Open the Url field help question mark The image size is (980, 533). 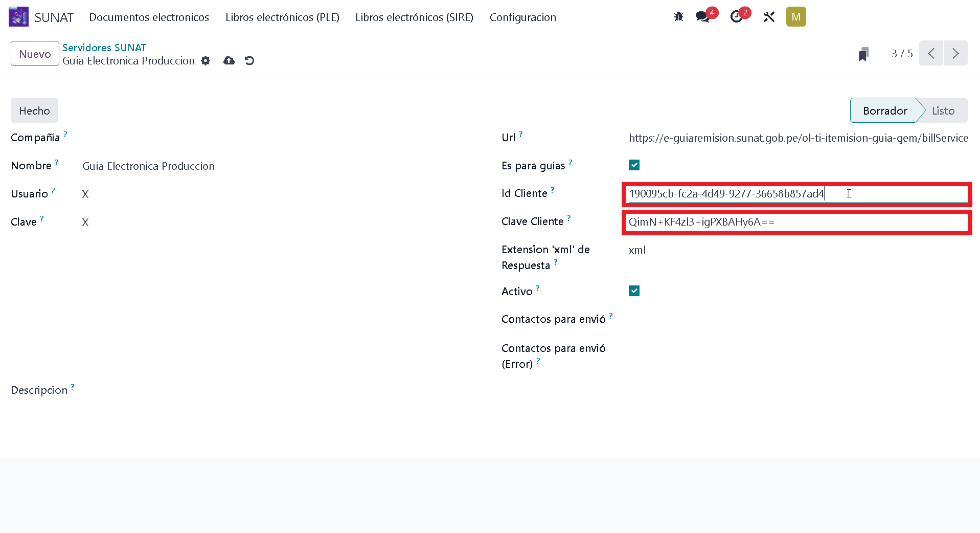[x=521, y=134]
